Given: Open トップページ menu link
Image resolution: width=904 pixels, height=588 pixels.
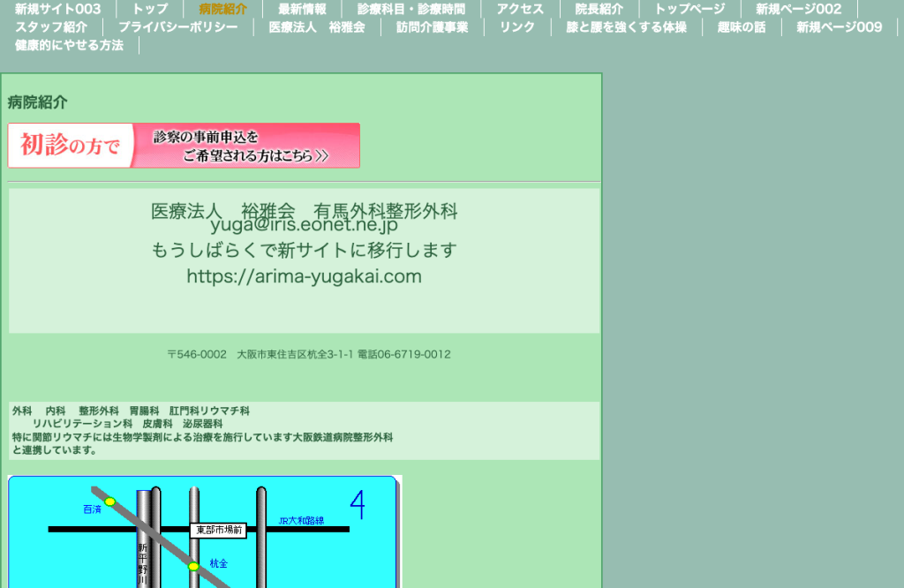Looking at the screenshot, I should [689, 9].
